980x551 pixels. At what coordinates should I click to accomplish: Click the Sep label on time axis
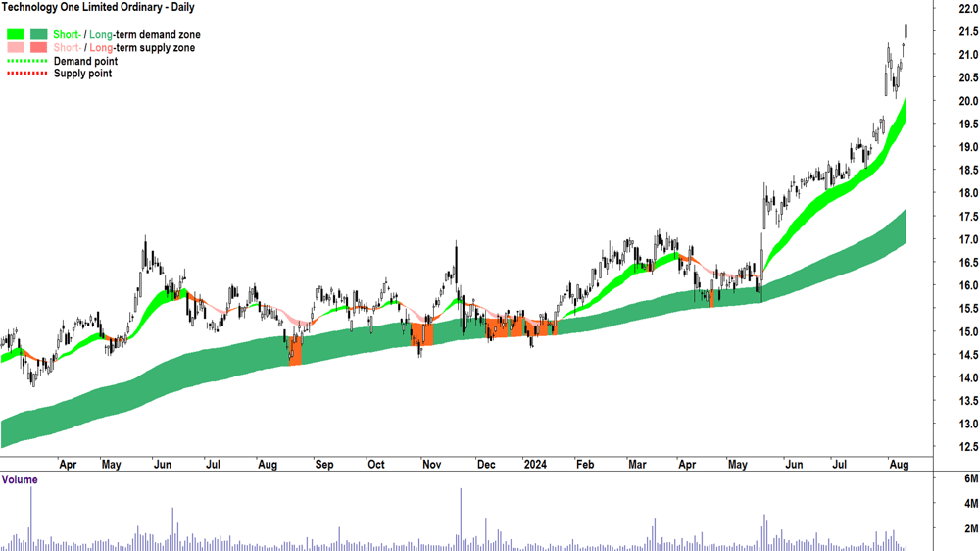[324, 465]
